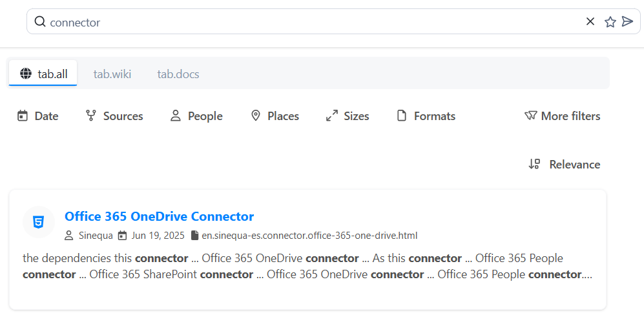Open the Sources filter
This screenshot has width=644, height=315.
coord(114,116)
